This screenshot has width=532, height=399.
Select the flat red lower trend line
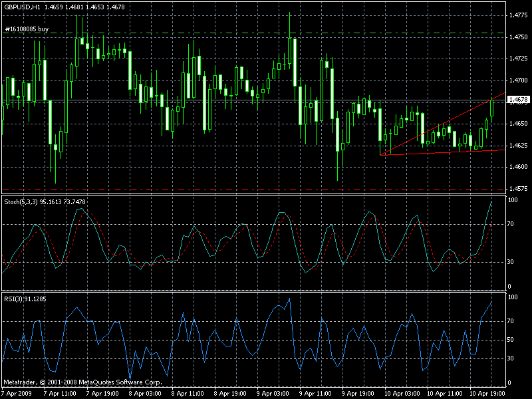pyautogui.click(x=443, y=152)
